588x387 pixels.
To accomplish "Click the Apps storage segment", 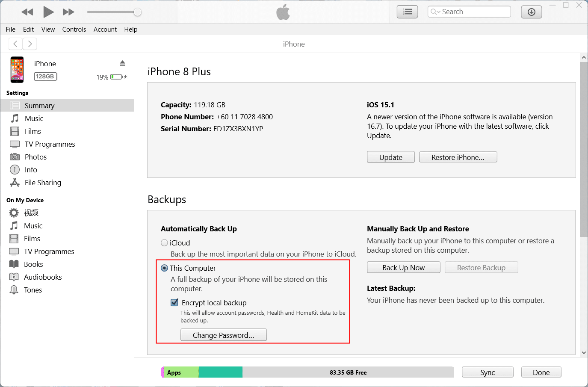I will coord(181,372).
